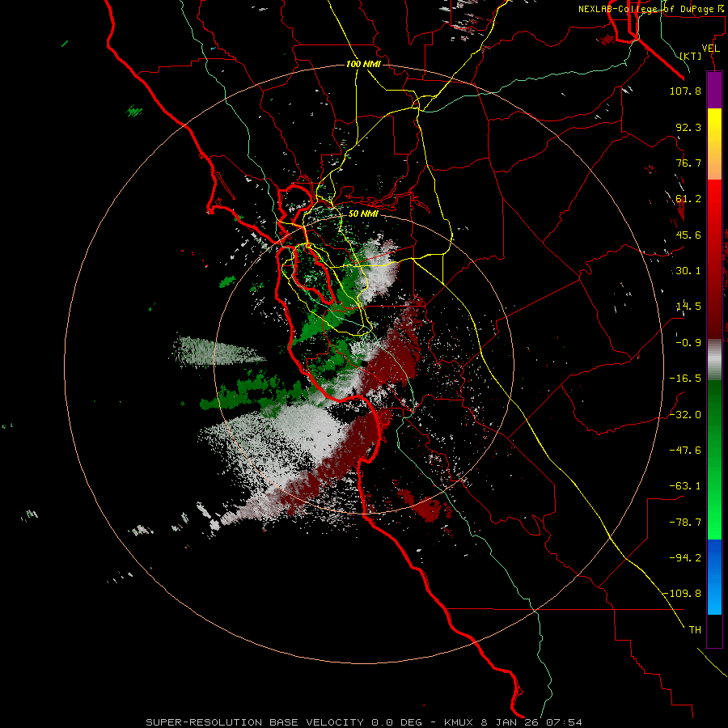728x728 pixels.
Task: Pick the yellow segment of velocity color bar
Action: click(714, 121)
